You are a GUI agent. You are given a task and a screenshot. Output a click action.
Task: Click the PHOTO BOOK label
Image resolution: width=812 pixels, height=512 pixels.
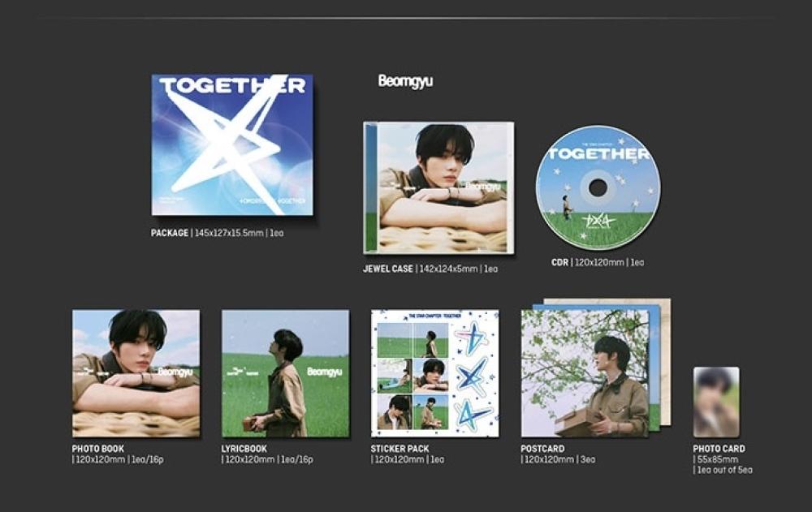click(x=98, y=449)
